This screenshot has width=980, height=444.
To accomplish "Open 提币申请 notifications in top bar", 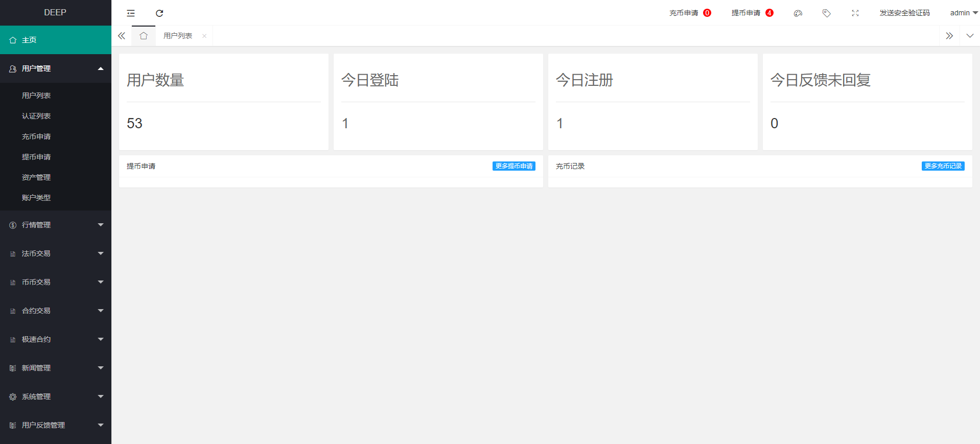I will tap(752, 13).
